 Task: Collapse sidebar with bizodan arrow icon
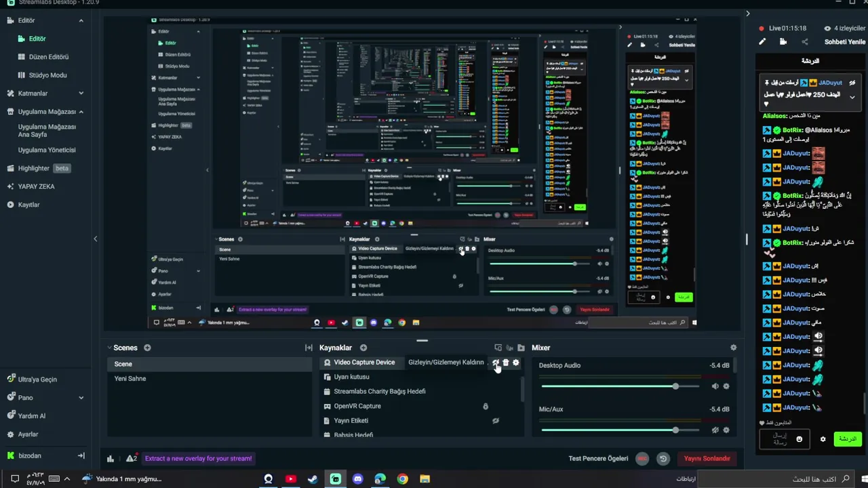81,456
